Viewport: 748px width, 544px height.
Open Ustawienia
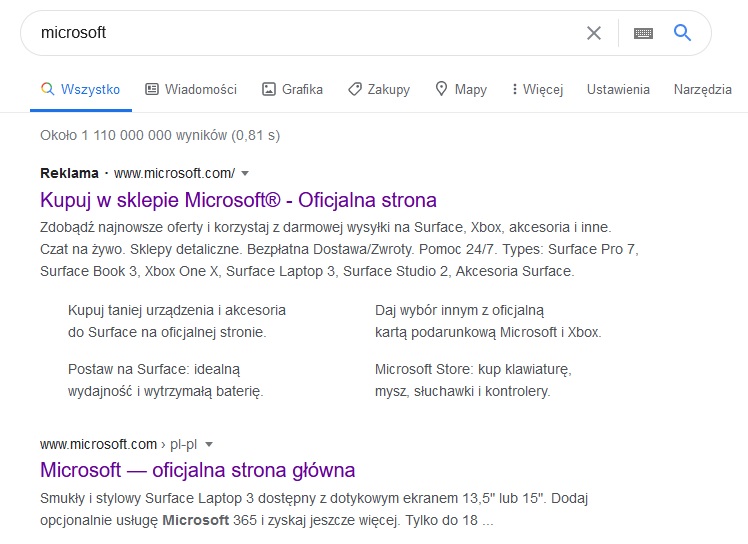(618, 89)
